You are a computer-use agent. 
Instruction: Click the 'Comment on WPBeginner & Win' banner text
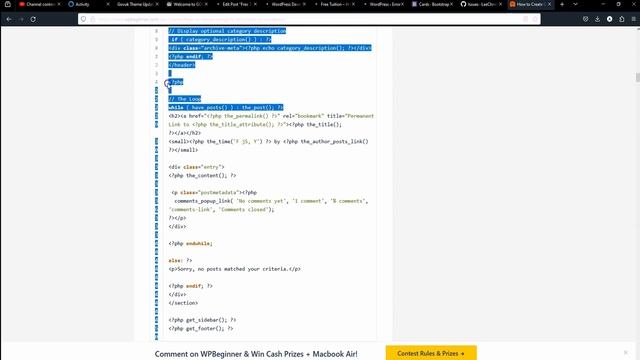pyautogui.click(x=256, y=354)
